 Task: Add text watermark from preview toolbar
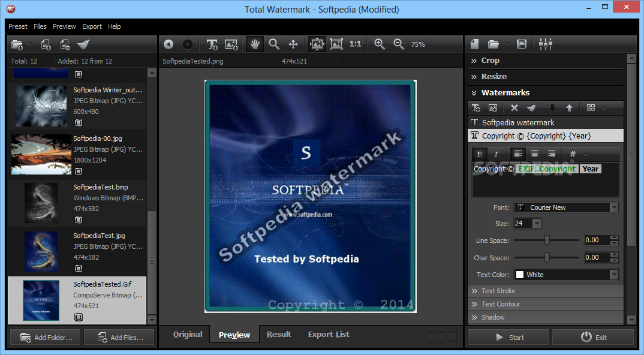click(x=212, y=44)
